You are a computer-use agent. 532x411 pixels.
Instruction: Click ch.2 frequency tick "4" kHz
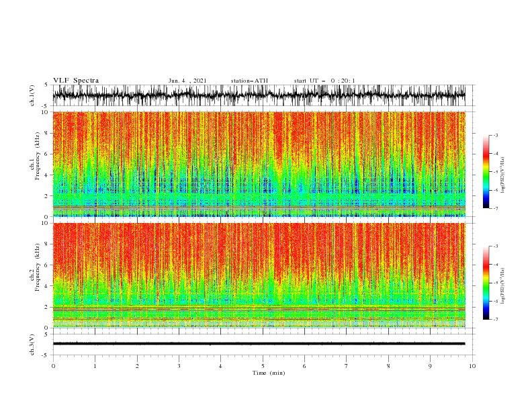click(47, 286)
